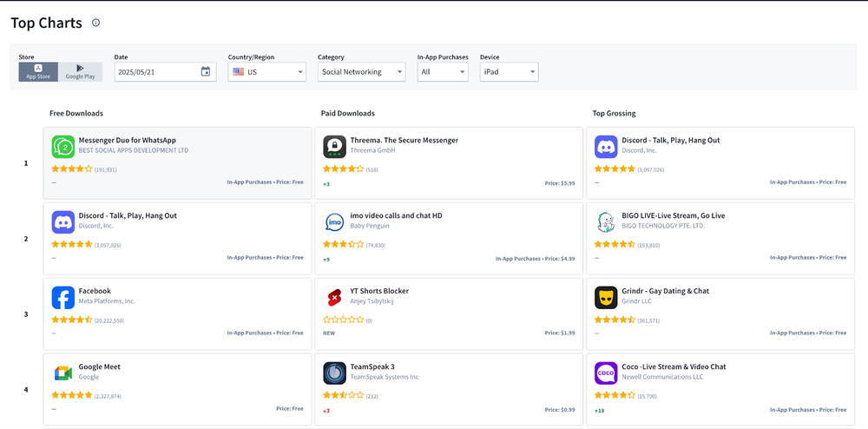868x429 pixels.
Task: Select the imo video calls icon
Action: tap(334, 222)
